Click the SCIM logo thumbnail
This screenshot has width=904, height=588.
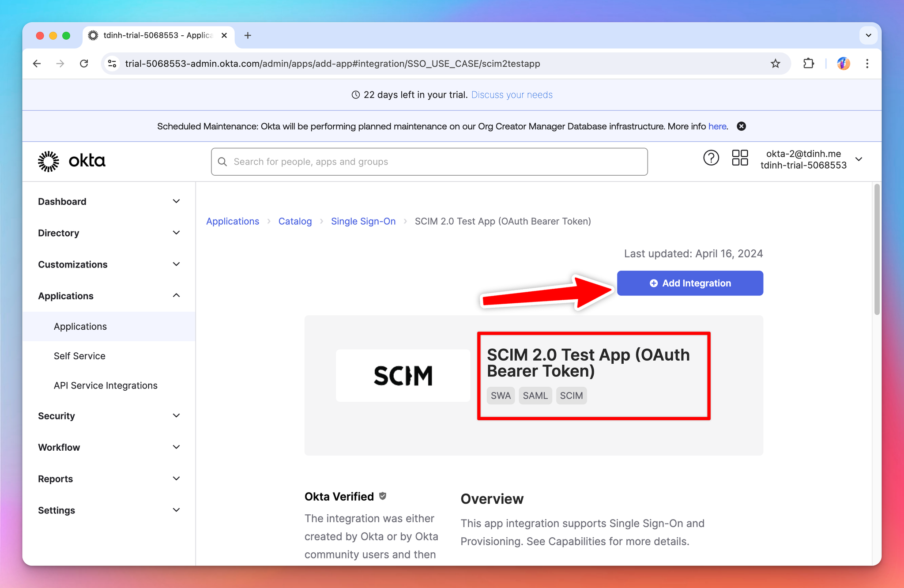(x=403, y=376)
